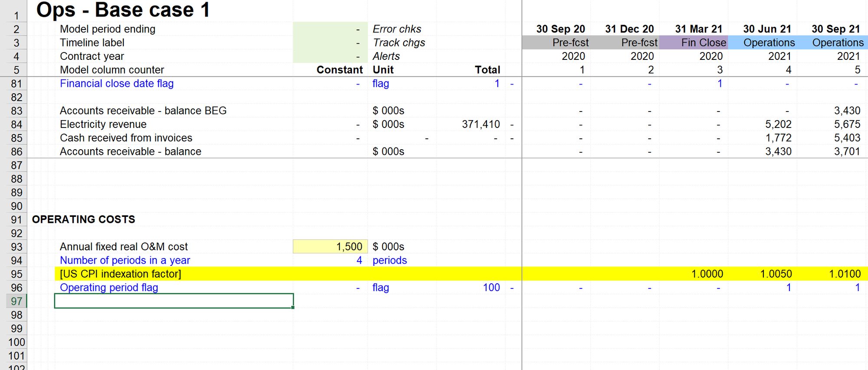The width and height of the screenshot is (868, 370).
Task: Select row header 97
Action: pyautogui.click(x=16, y=301)
